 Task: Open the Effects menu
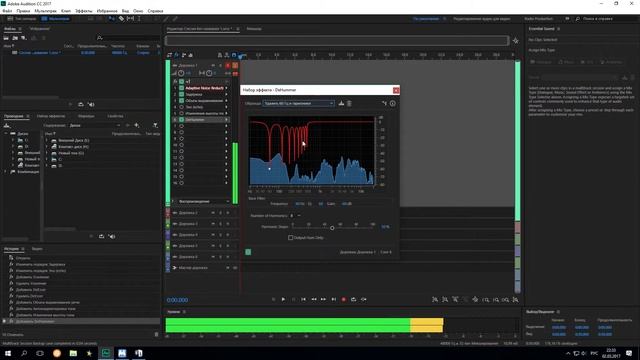pos(84,11)
